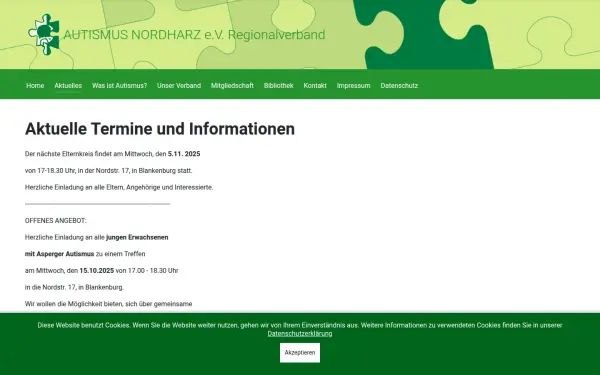Open Unser Verband page
The height and width of the screenshot is (375, 600).
[x=179, y=86]
